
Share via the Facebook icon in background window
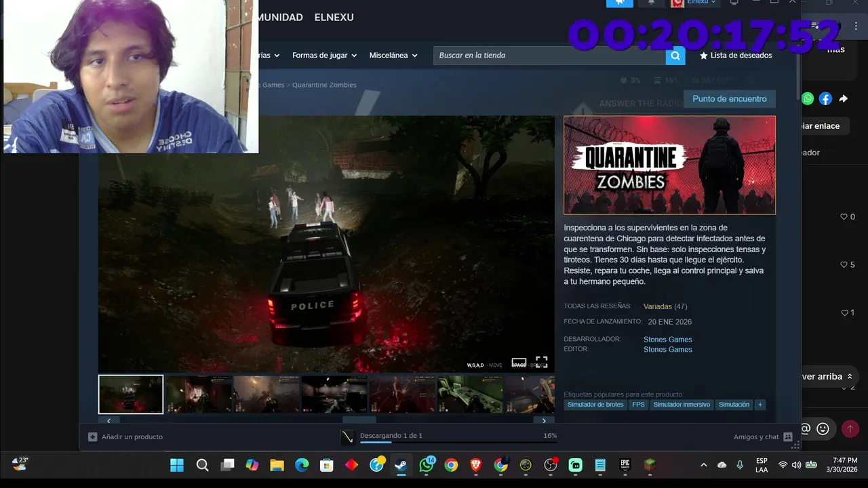[825, 98]
